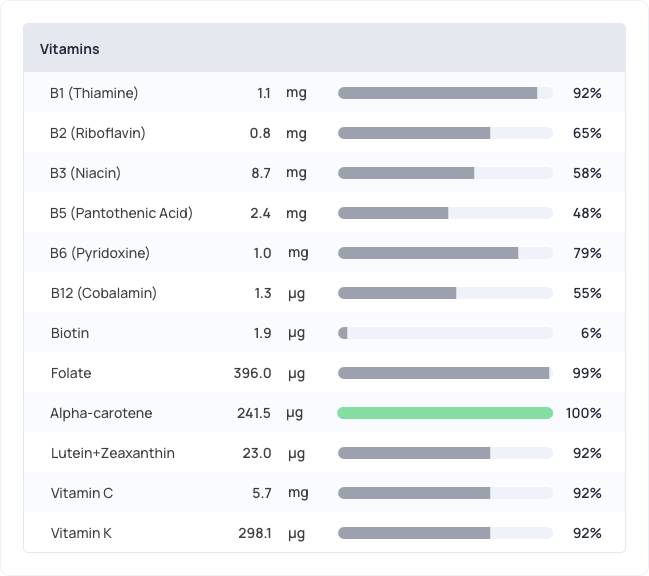Click the B1 Thiamine progress bar
Image resolution: width=649 pixels, height=576 pixels.
445,93
